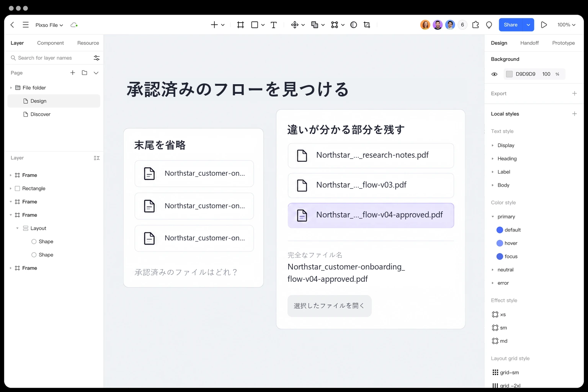This screenshot has width=588, height=392.
Task: Expand the neutral color style group
Action: [493, 270]
